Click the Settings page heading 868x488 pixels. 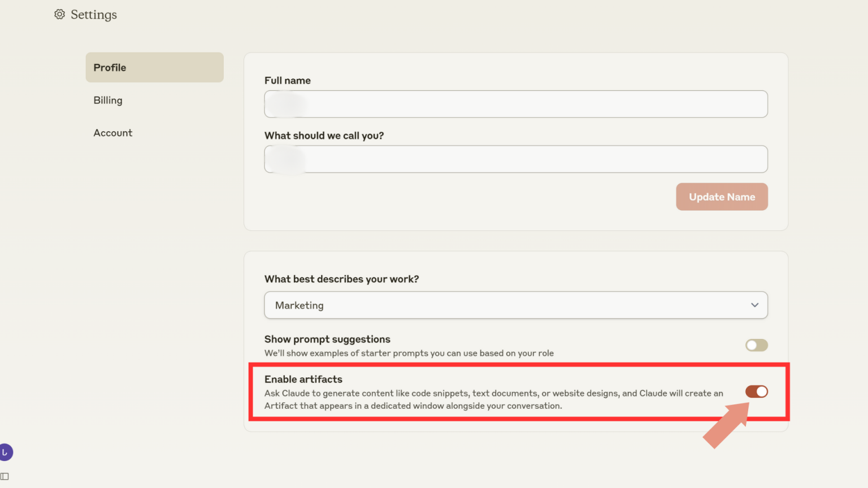coord(94,15)
